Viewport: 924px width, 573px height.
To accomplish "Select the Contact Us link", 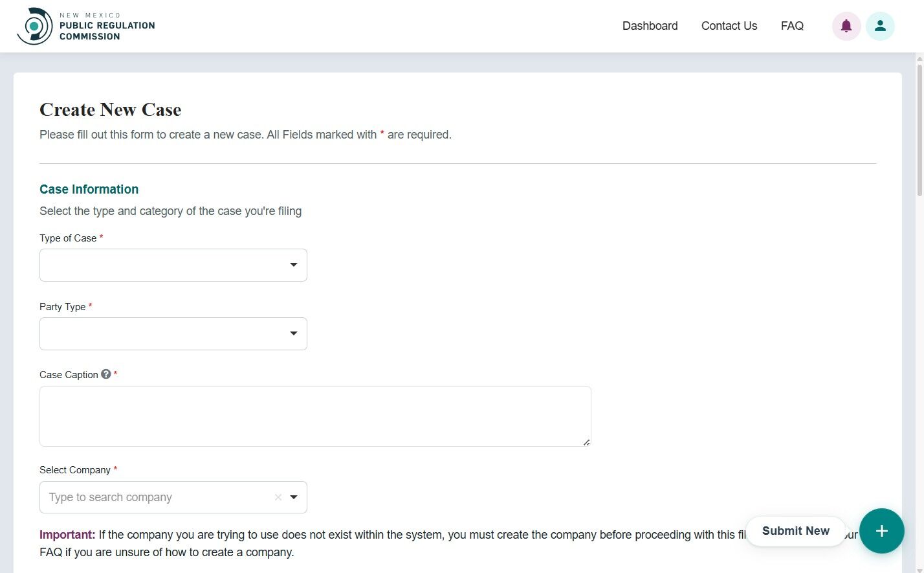I will point(729,26).
